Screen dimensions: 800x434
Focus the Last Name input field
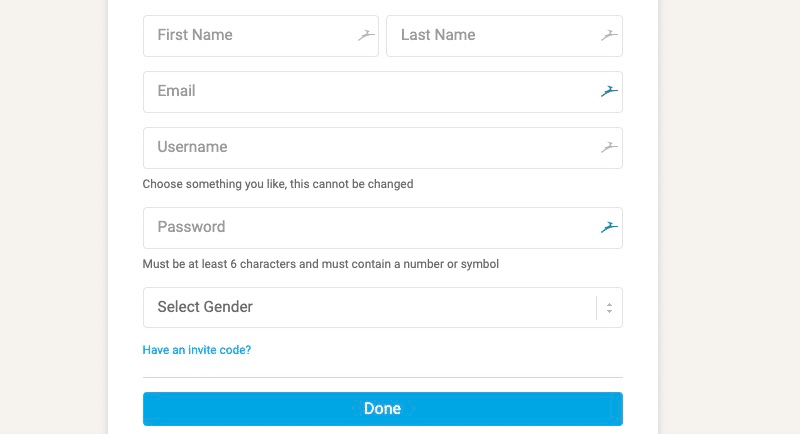click(504, 36)
